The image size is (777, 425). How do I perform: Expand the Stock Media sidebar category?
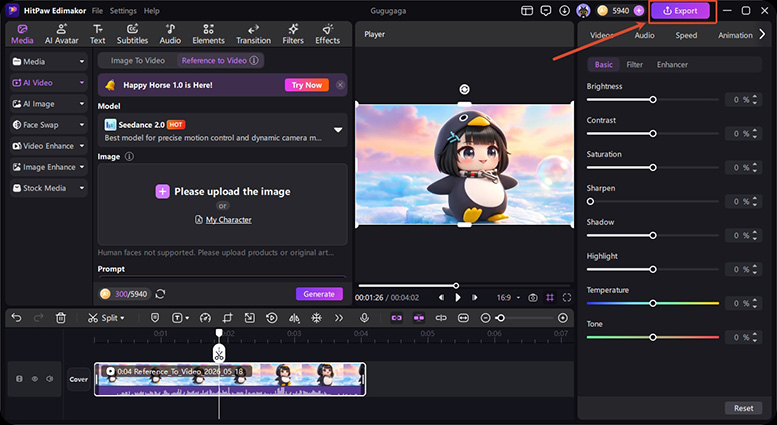point(49,188)
